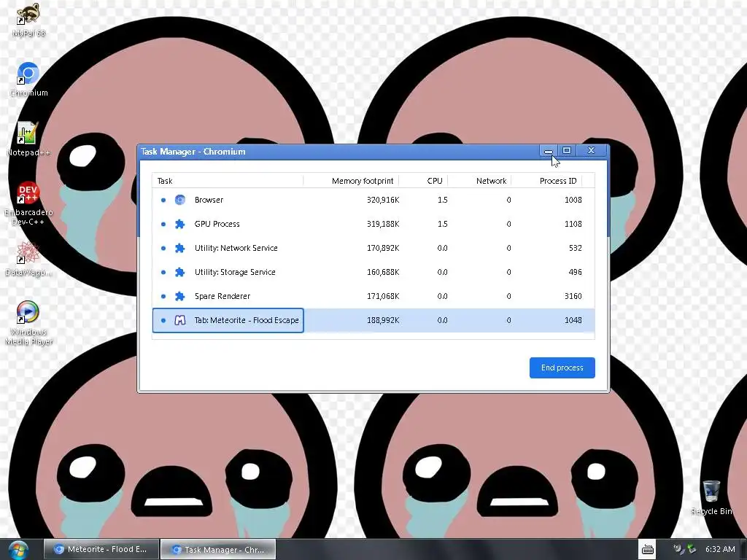Open Embarcadero Dev-C++ desktop icon
This screenshot has width=747, height=560.
[x=28, y=203]
